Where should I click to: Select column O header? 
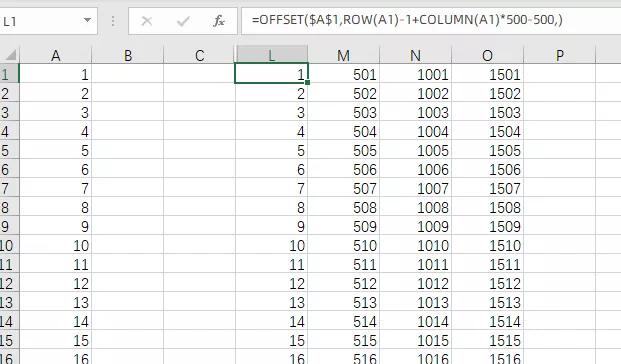[x=488, y=55]
